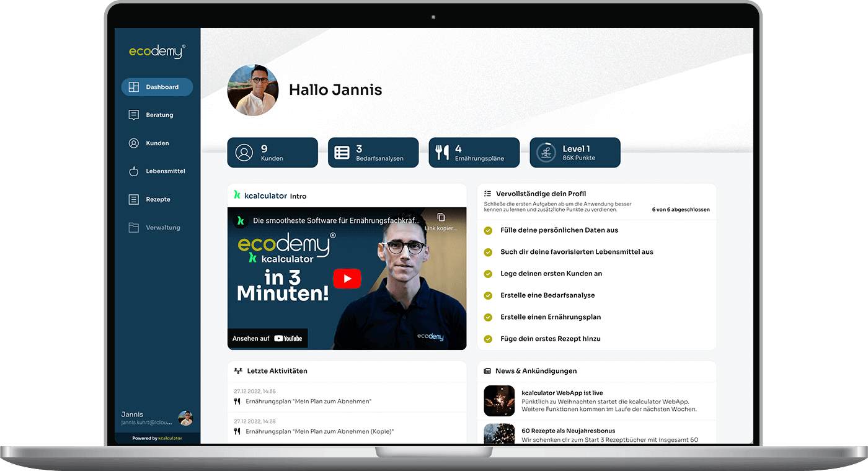Open the 9 Kunden stat card
Screen dimensions: 868x471
click(272, 153)
